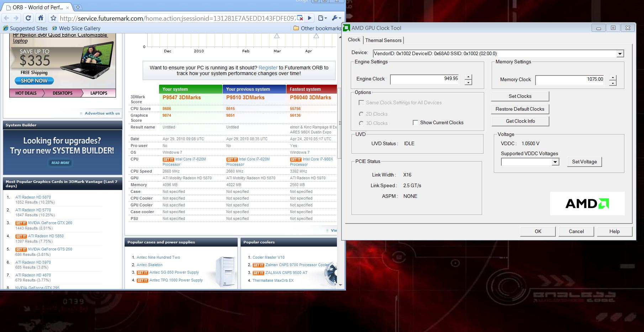The width and height of the screenshot is (644, 332).
Task: Click GET IT badge for Zalman CNPS 9700 cooler
Action: (258, 265)
